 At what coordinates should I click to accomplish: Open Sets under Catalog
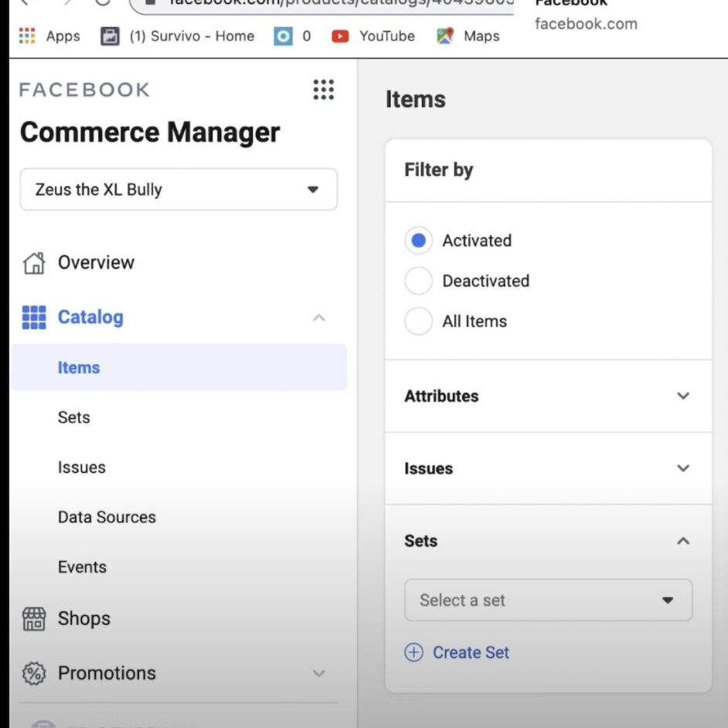pyautogui.click(x=74, y=417)
